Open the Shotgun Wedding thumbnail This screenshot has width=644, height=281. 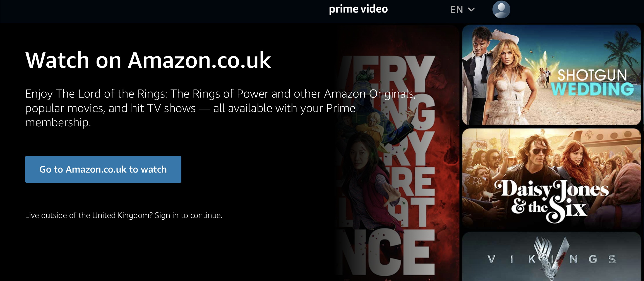551,75
